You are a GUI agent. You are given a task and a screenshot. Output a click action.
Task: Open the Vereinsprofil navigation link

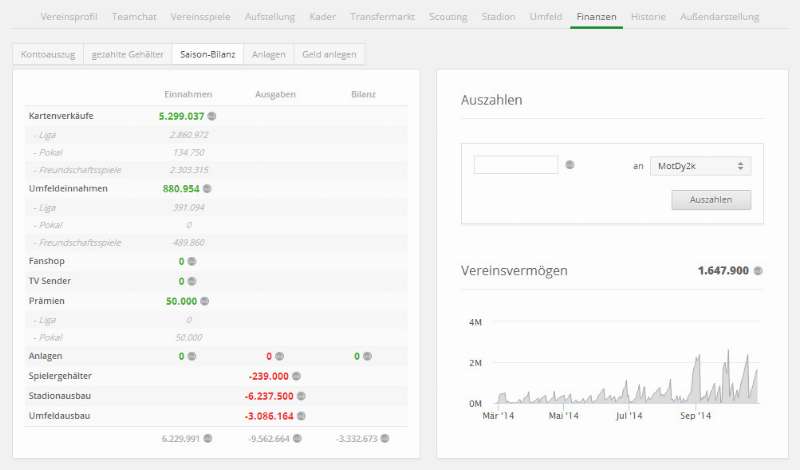[69, 17]
